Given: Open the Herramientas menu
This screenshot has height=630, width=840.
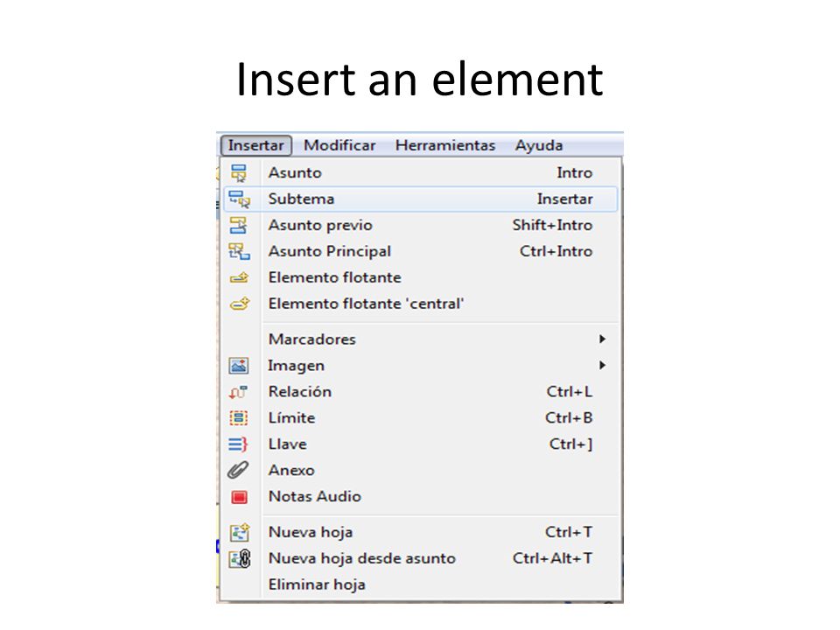Looking at the screenshot, I should [445, 146].
